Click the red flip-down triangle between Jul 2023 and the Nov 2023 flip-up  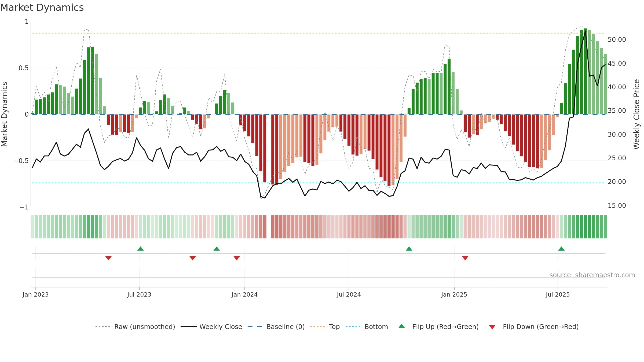pos(193,258)
